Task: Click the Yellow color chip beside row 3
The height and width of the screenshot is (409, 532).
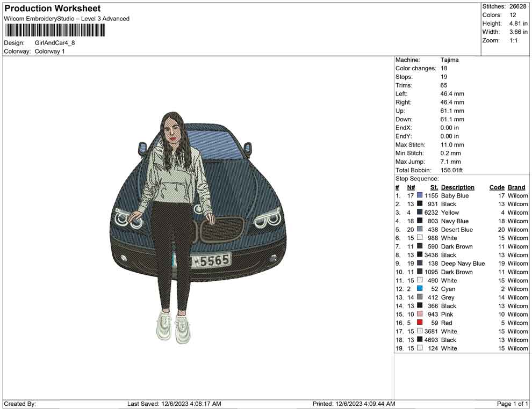Action: click(419, 213)
